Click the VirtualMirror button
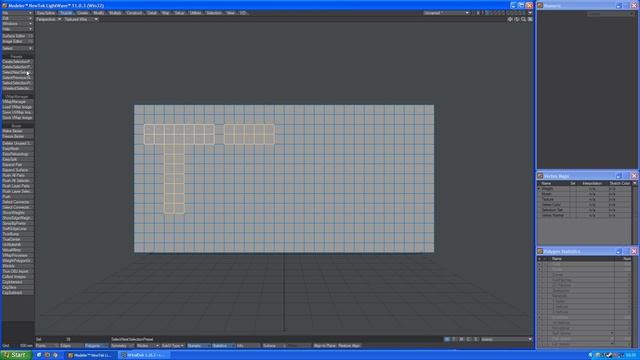The height and width of the screenshot is (360, 640). point(17,250)
